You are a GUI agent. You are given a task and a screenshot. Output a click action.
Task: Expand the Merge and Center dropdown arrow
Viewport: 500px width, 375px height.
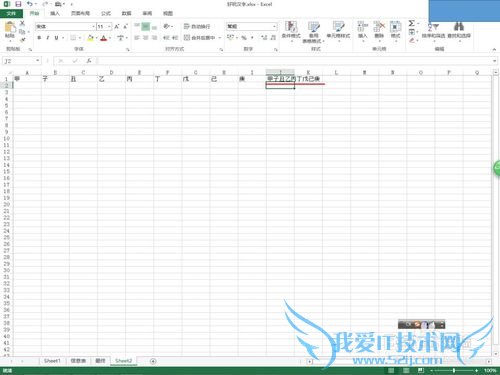(220, 38)
